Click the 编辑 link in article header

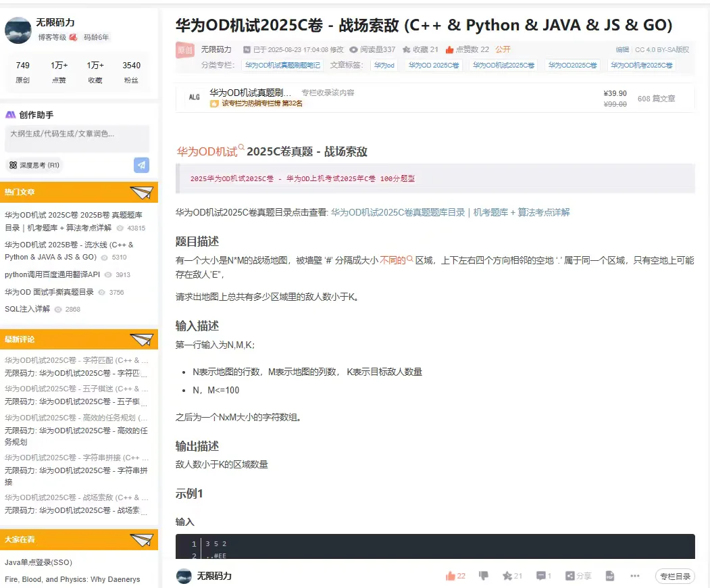pyautogui.click(x=622, y=49)
